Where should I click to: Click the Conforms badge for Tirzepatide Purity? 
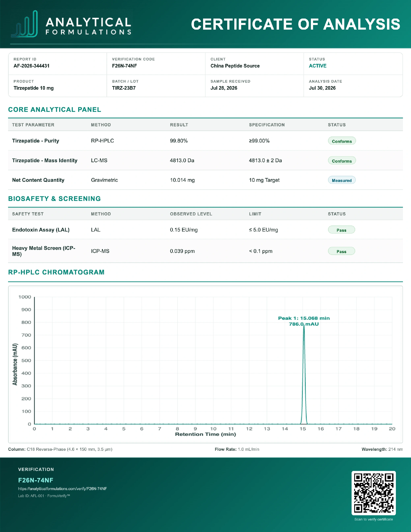tap(342, 141)
